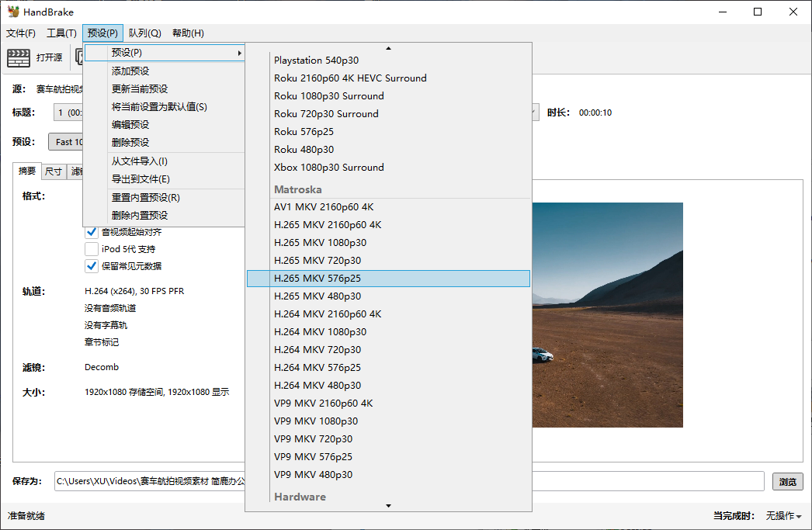The image size is (812, 530).
Task: Expand the 预设(P) submenu arrow
Action: (239, 53)
